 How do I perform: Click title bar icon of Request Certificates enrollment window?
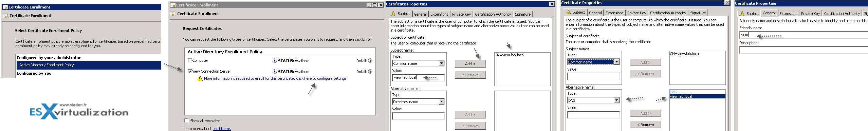coord(173,5)
